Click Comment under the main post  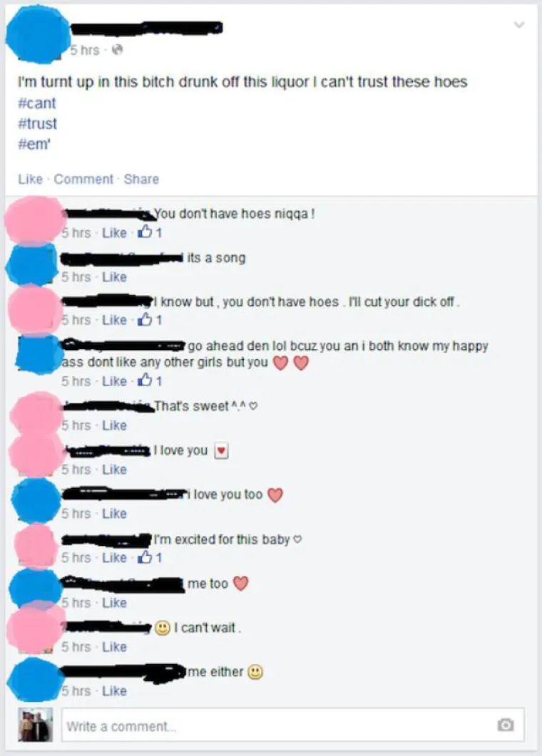[x=83, y=179]
